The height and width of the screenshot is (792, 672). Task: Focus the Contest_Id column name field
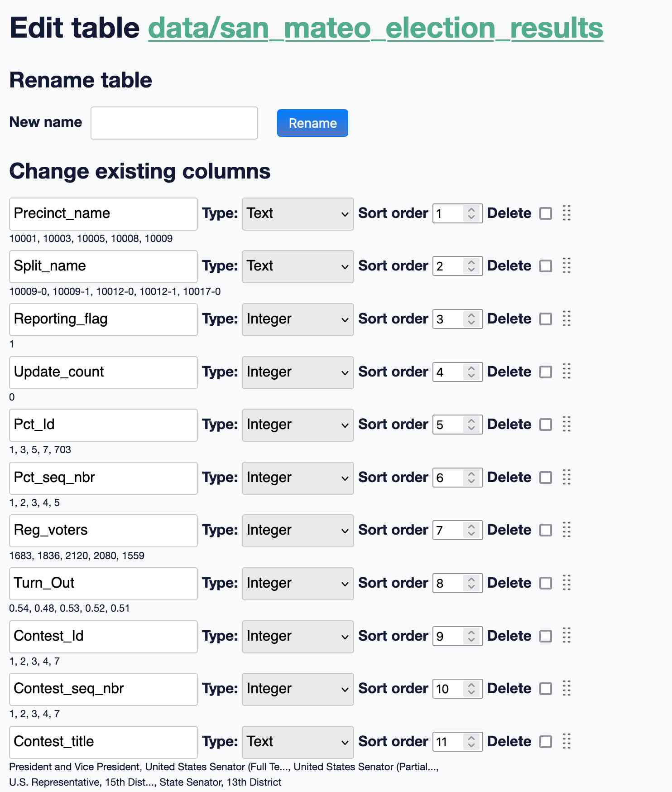coord(103,637)
